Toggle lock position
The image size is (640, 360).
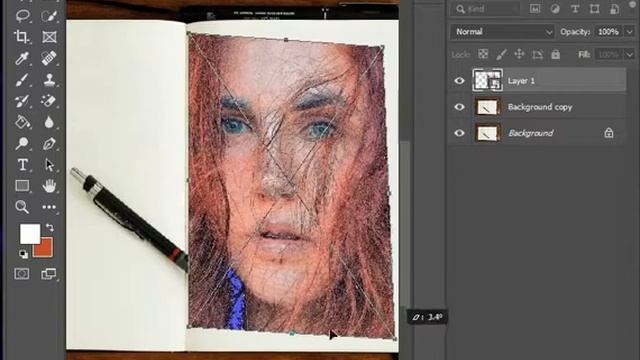tap(519, 54)
